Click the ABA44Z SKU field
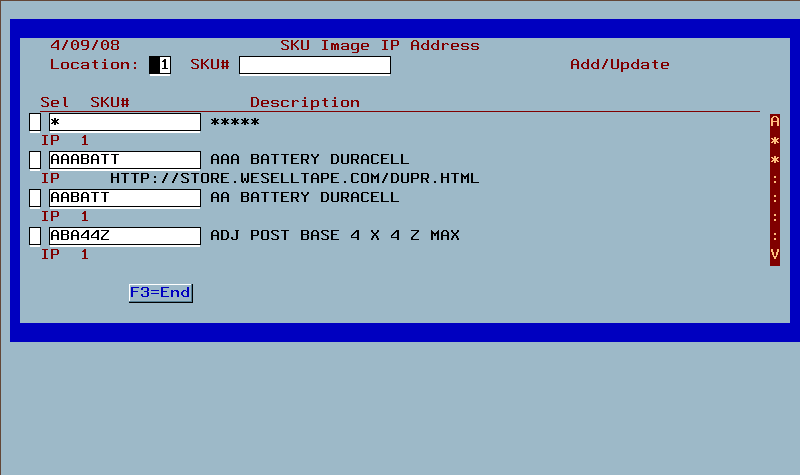Screen dimensions: 800x475 (124, 236)
